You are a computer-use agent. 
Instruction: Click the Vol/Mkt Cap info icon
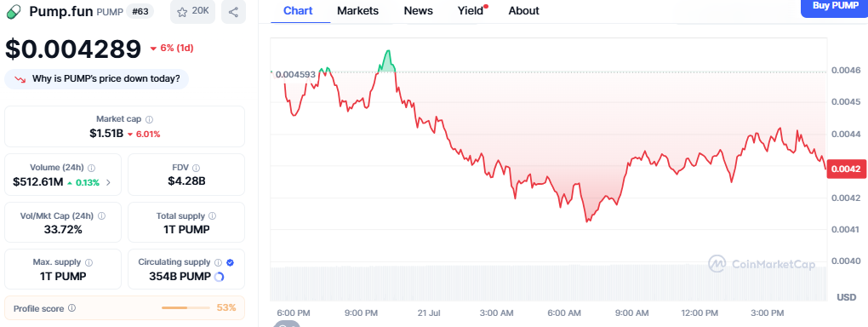tap(101, 216)
